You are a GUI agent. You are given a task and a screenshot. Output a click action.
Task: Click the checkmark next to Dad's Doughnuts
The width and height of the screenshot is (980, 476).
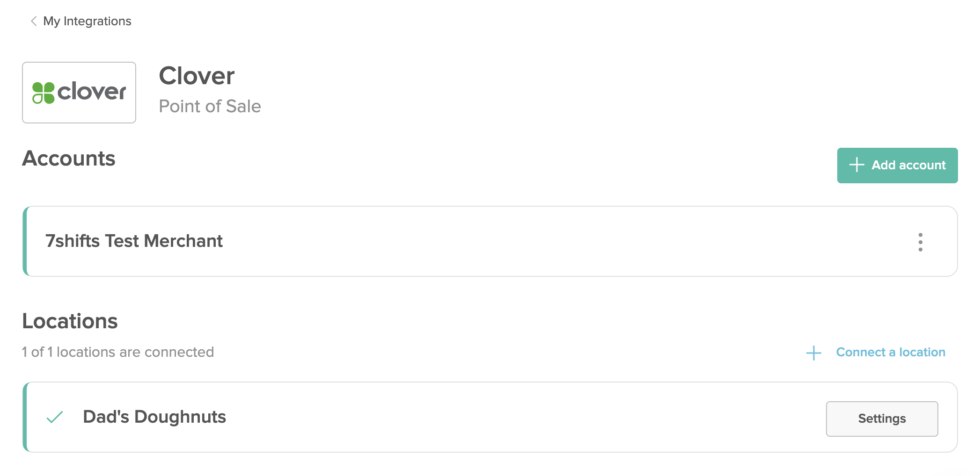coord(55,417)
